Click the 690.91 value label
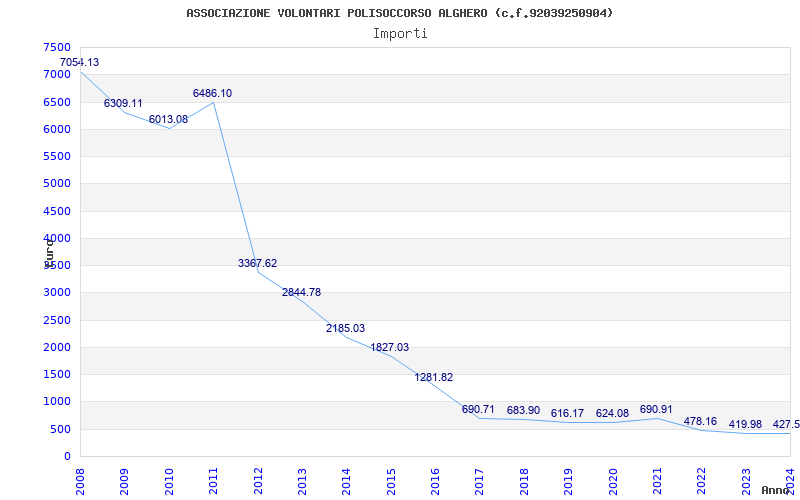Viewport: 800px width, 500px height. pos(656,409)
